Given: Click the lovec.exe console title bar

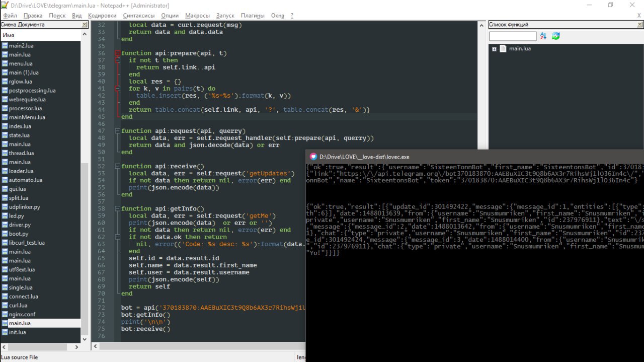Looking at the screenshot, I should tap(474, 157).
